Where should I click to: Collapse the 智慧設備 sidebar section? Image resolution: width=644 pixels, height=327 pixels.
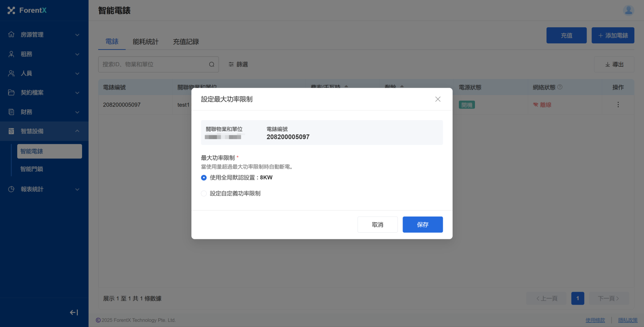(x=44, y=131)
